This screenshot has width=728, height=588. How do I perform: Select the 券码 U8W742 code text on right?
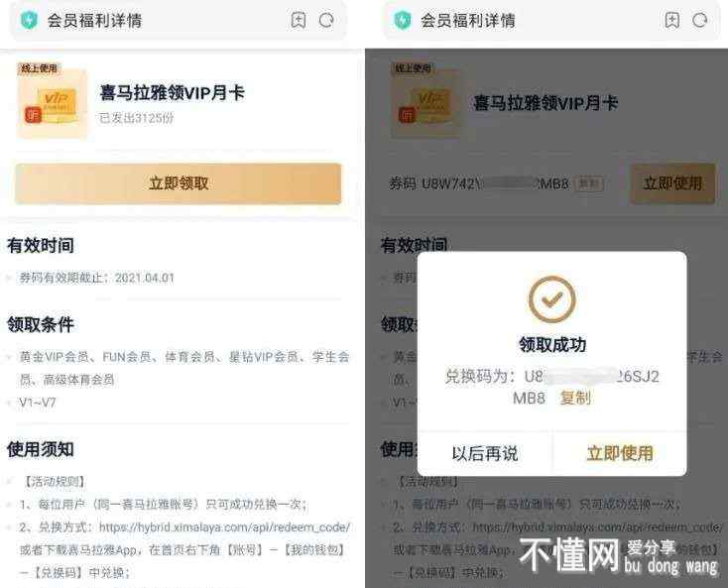point(479,183)
